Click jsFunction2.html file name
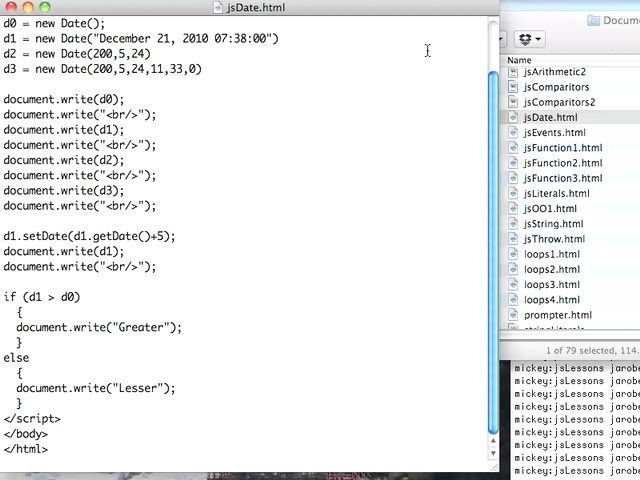This screenshot has width=640, height=480. 563,163
